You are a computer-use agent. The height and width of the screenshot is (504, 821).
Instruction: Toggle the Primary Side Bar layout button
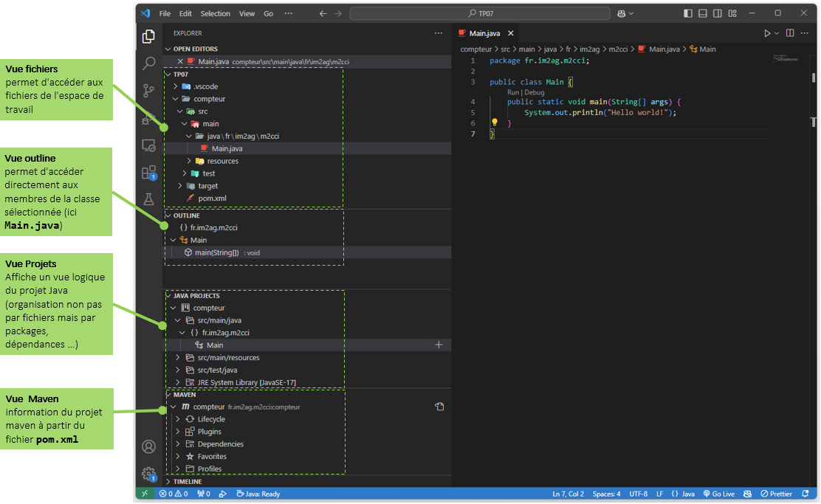click(x=688, y=13)
